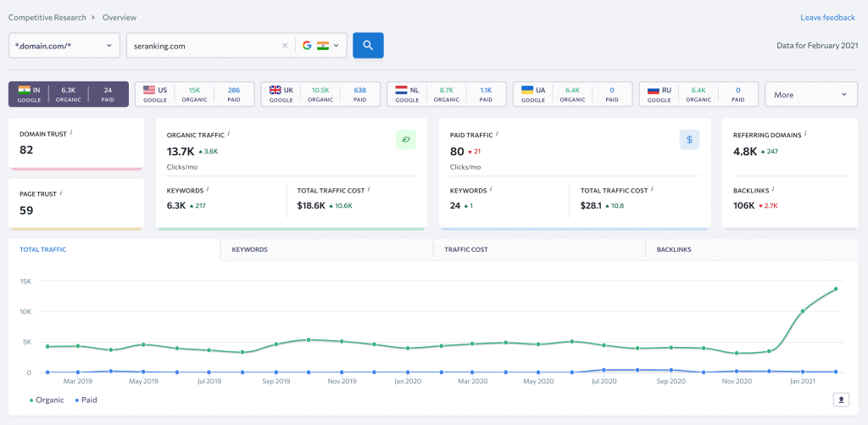Viewport: 868px width, 425px height.
Task: Select the NL Google region card
Action: pos(447,94)
